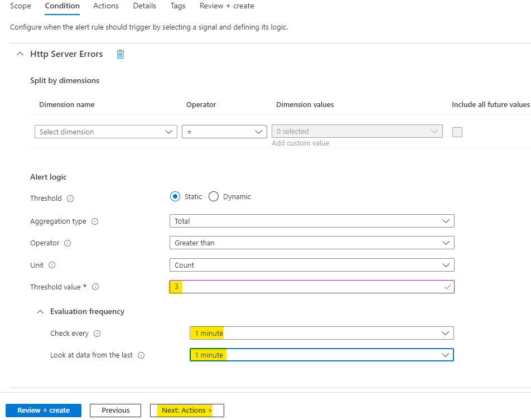Select the Dynamic threshold radio button
Screen dimensions: 531x420
214,196
